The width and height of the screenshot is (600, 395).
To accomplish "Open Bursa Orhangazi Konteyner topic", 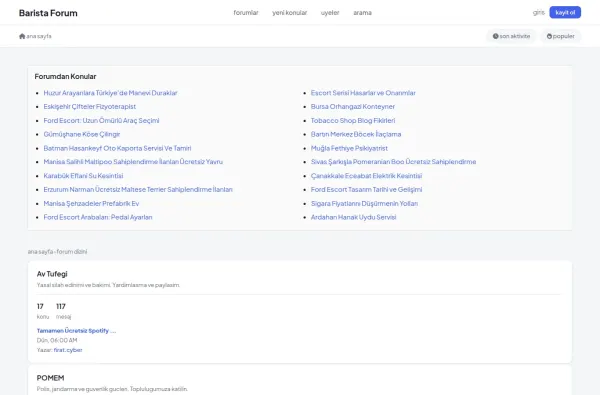I will coord(352,107).
